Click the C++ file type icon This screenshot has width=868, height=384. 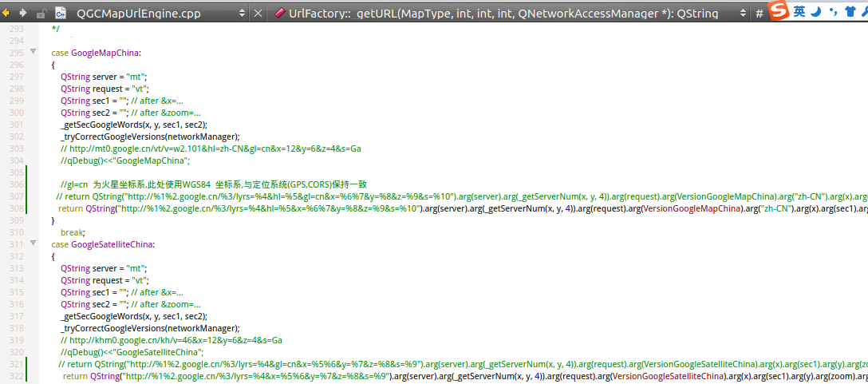[x=61, y=14]
